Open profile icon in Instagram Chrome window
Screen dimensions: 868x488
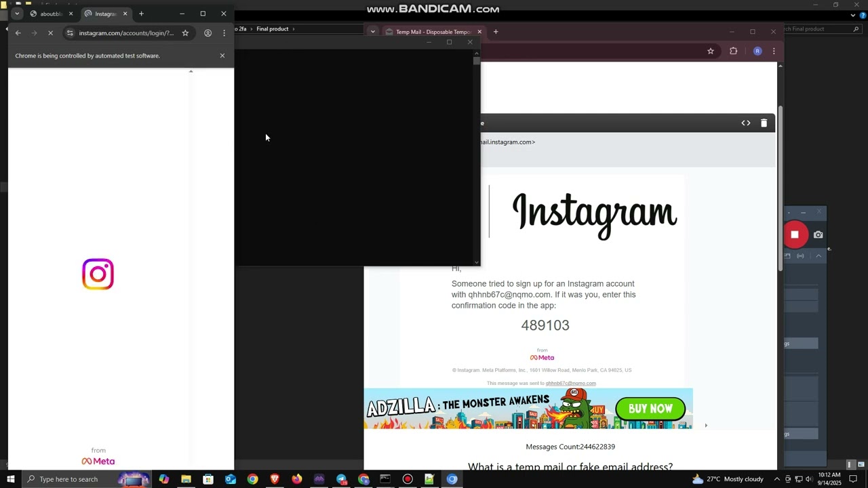208,33
